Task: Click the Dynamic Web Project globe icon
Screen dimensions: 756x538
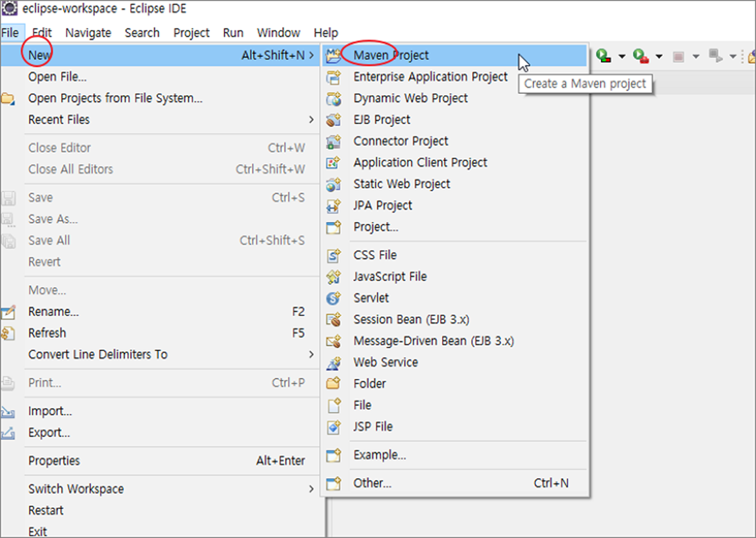Action: 334,99
